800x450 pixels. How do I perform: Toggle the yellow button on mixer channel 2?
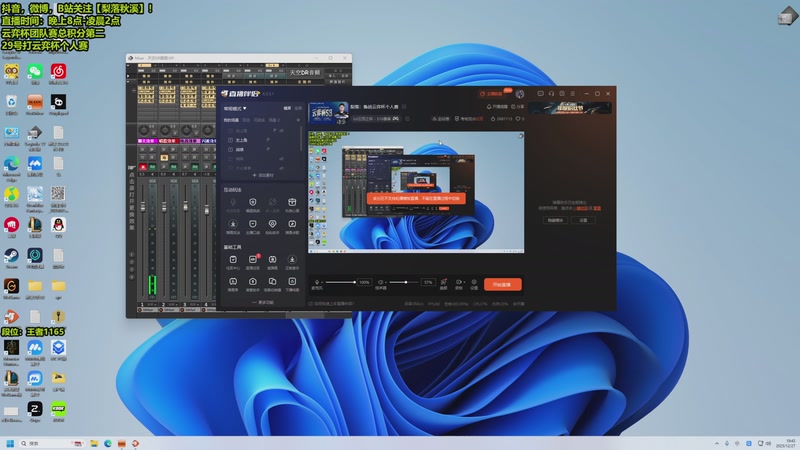[x=164, y=158]
